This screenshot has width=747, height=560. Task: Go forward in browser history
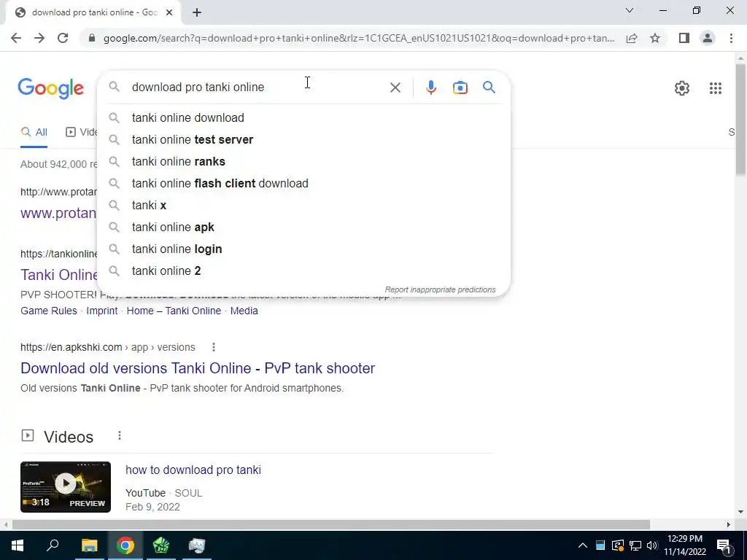[39, 38]
